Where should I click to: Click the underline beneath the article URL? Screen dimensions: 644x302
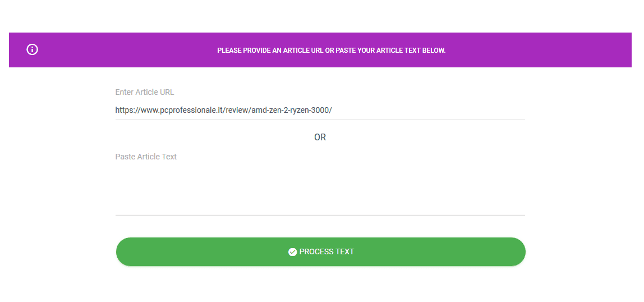320,120
